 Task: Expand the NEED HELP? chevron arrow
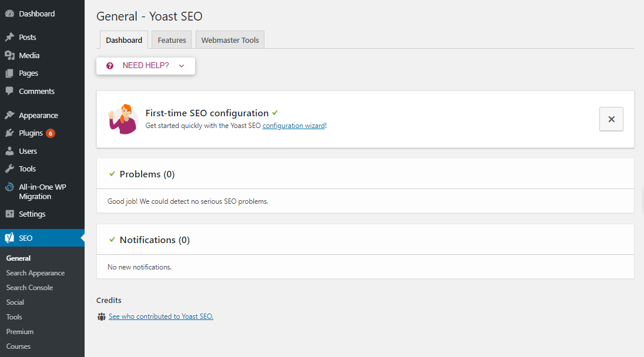182,66
